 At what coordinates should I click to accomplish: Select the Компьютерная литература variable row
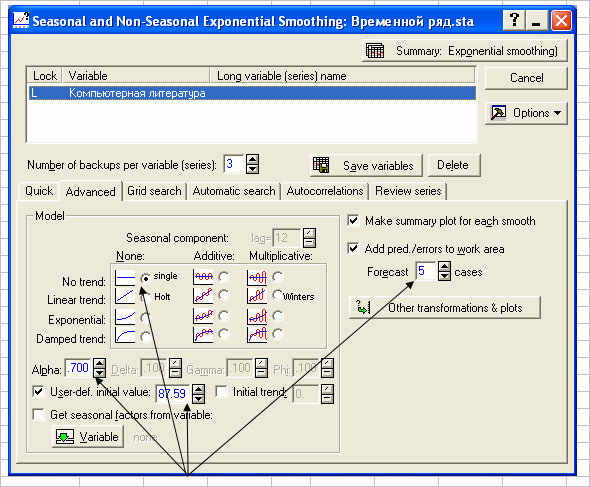click(x=252, y=93)
